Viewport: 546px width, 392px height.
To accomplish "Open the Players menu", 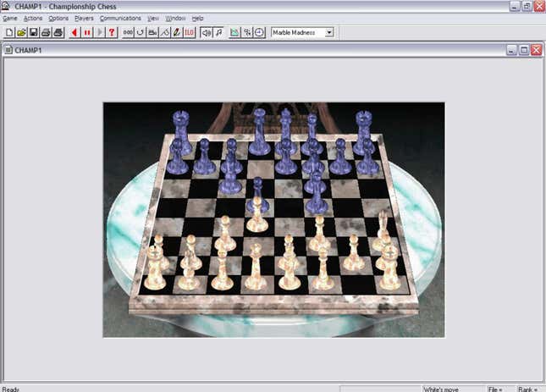I will tap(84, 19).
